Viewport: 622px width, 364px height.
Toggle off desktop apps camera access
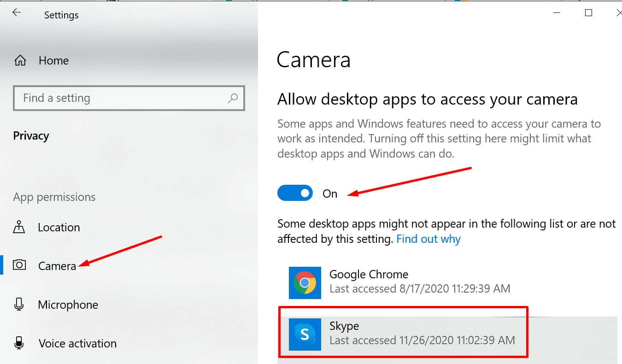pos(295,193)
